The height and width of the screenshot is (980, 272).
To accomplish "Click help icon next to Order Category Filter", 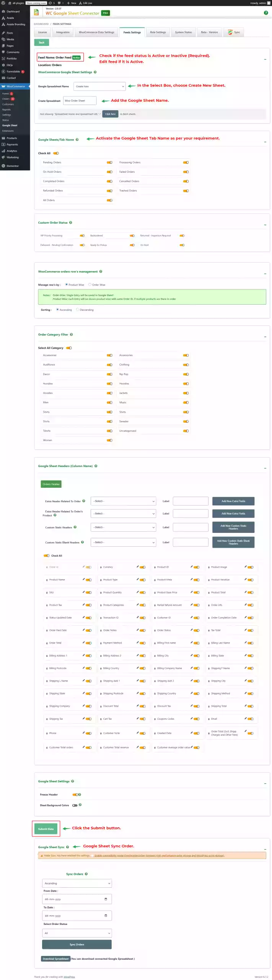I will pos(71,335).
